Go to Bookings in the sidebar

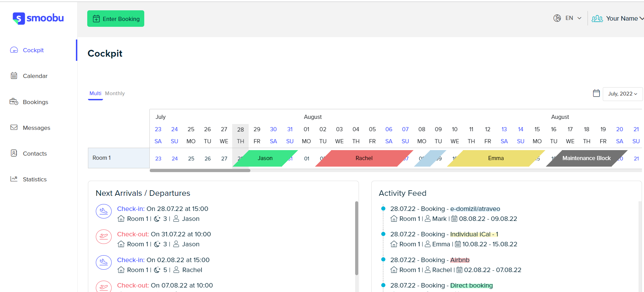pos(35,102)
